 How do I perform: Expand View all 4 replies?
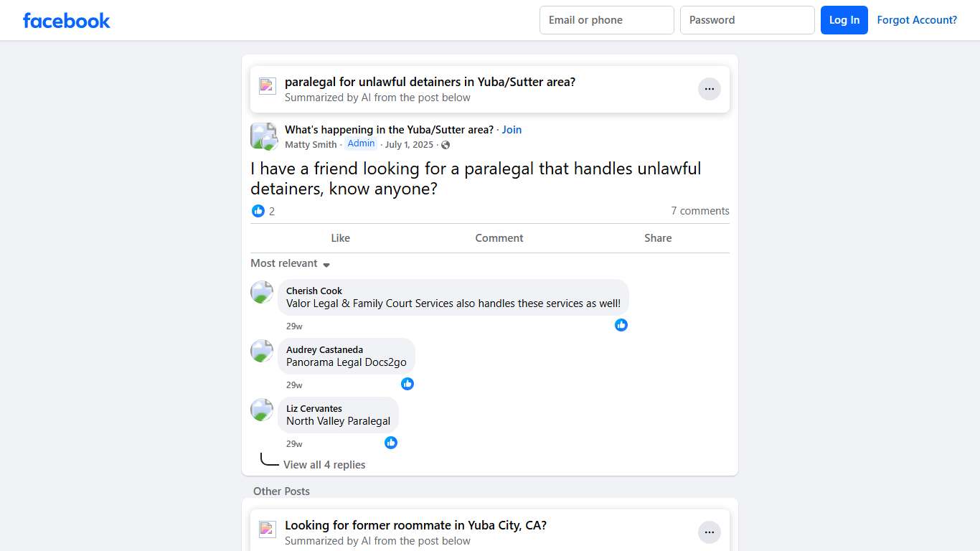(324, 465)
